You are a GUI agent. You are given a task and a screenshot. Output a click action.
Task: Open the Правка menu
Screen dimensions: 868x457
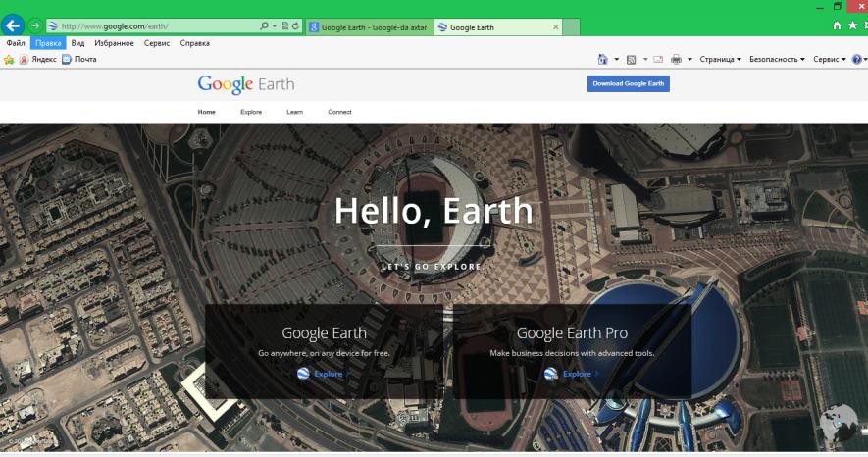pos(48,43)
